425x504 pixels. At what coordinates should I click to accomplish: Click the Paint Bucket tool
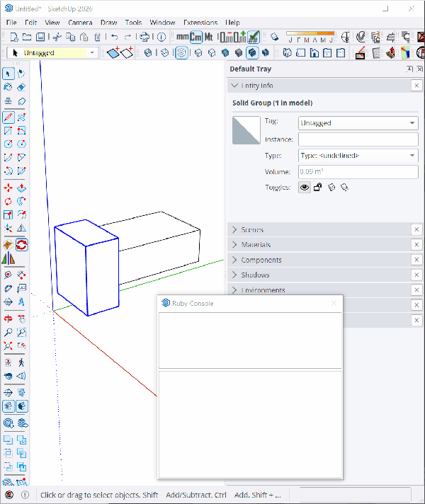[8, 87]
